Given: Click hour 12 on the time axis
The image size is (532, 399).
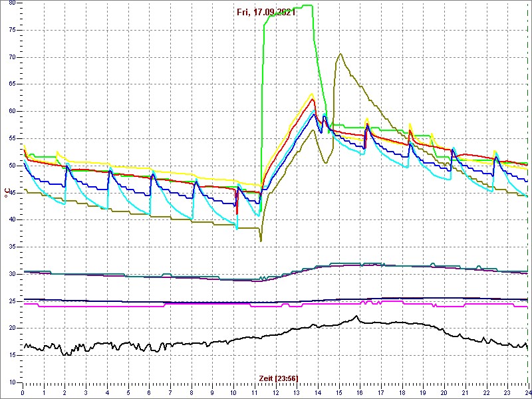Looking at the screenshot, I should 275,392.
